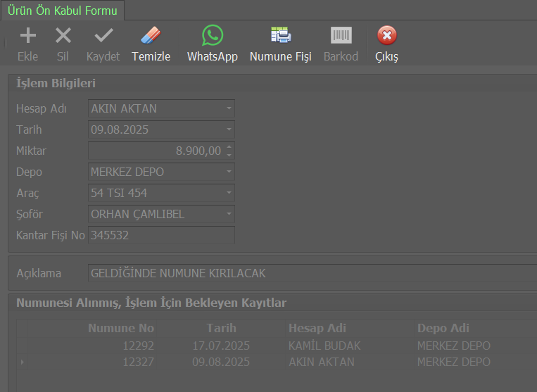Open the Tarih date picker dropdown
Image resolution: width=537 pixels, height=392 pixels.
229,130
